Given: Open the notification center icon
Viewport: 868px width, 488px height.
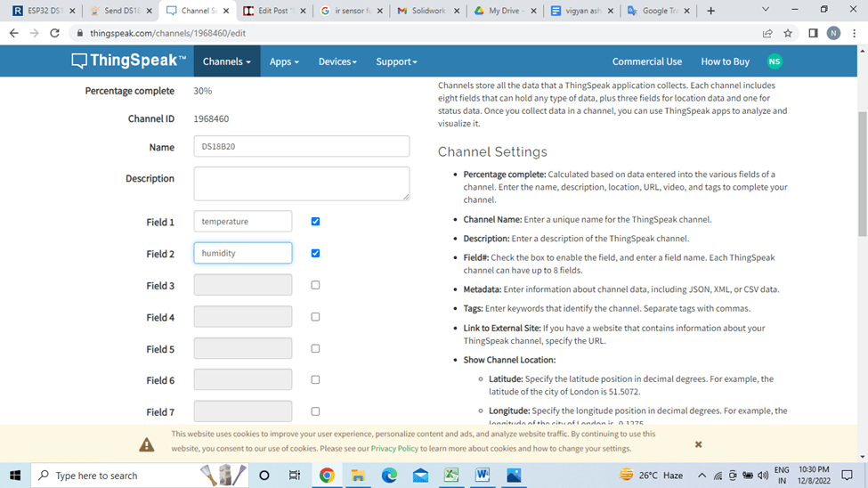Looking at the screenshot, I should pyautogui.click(x=847, y=476).
